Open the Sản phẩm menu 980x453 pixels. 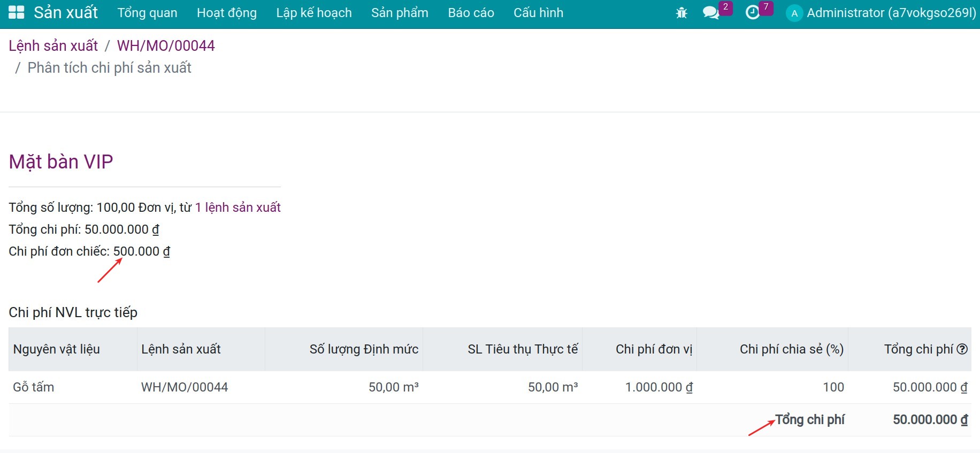(x=400, y=13)
